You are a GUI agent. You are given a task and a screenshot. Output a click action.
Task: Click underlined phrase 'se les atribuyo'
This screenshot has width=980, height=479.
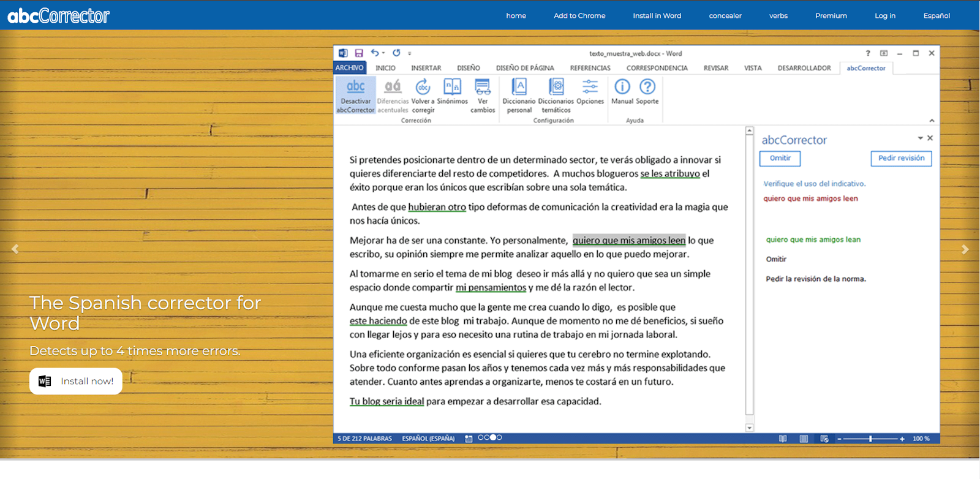pyautogui.click(x=670, y=174)
